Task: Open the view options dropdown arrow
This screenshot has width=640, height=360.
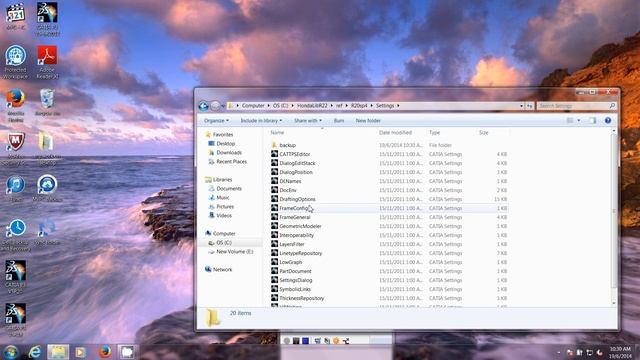Action: [579, 120]
